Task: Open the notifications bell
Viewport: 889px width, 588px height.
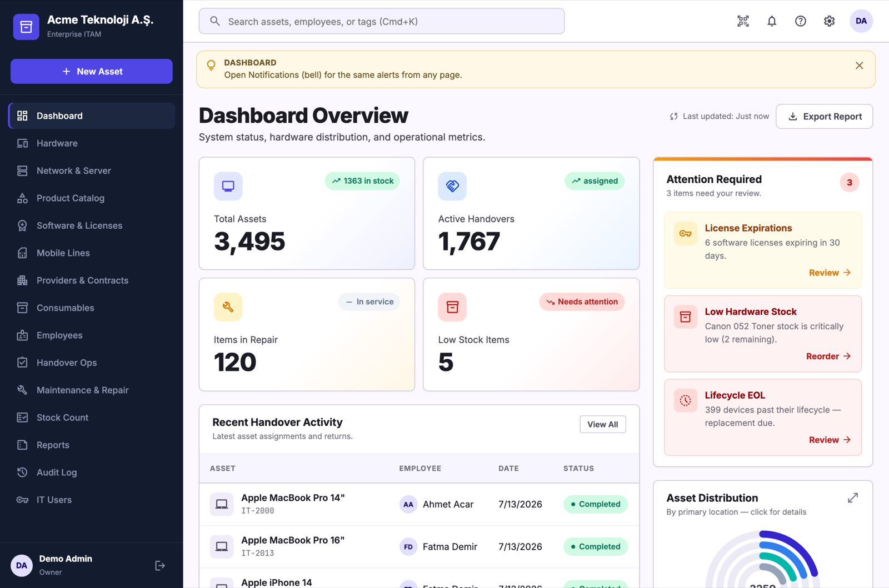Action: click(x=772, y=21)
